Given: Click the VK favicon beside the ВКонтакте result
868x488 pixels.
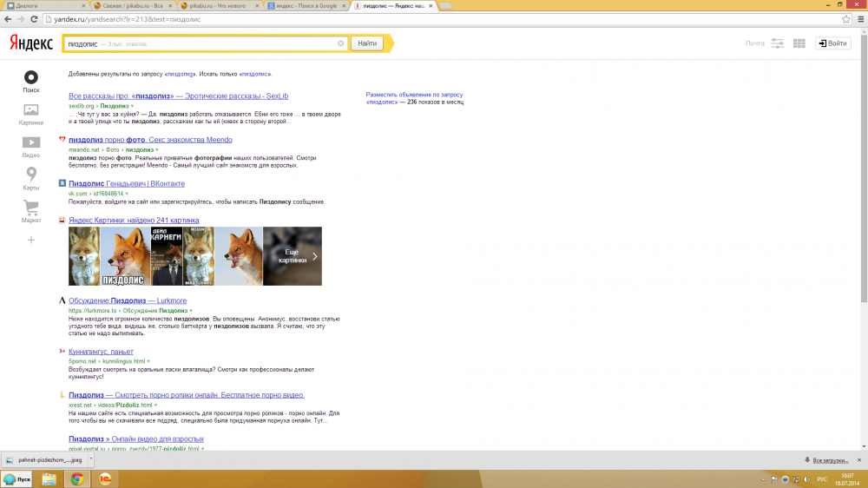Looking at the screenshot, I should tap(62, 183).
